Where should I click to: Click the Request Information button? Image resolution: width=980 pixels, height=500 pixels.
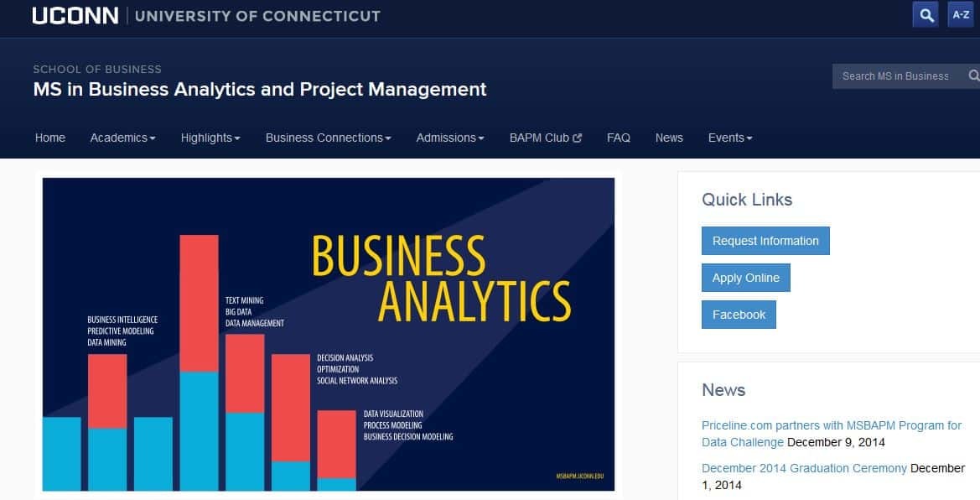point(765,241)
